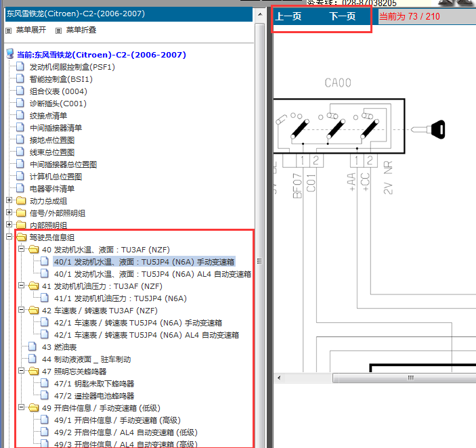The image size is (476, 448).
Task: Click 菜单折叠 to collapse the menu
Action: (x=81, y=30)
